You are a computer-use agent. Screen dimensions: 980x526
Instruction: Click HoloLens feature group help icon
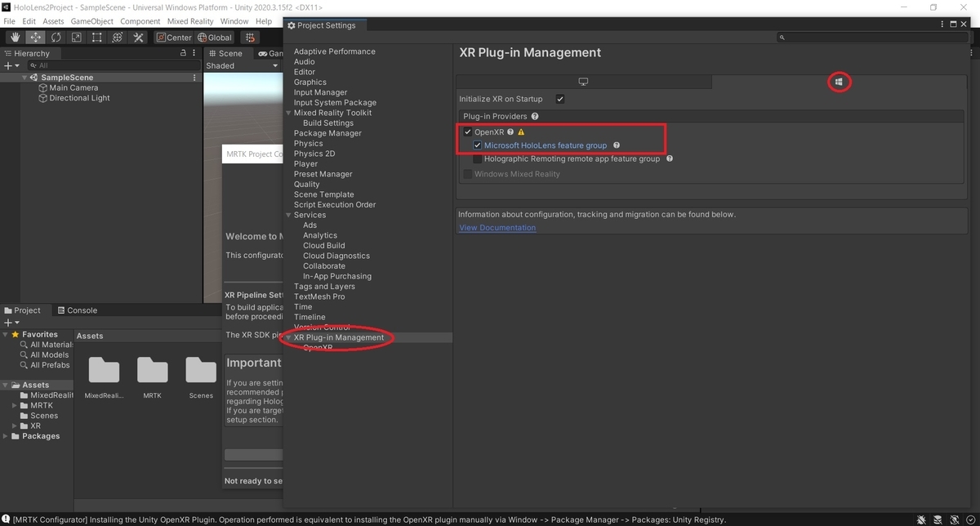tap(617, 145)
